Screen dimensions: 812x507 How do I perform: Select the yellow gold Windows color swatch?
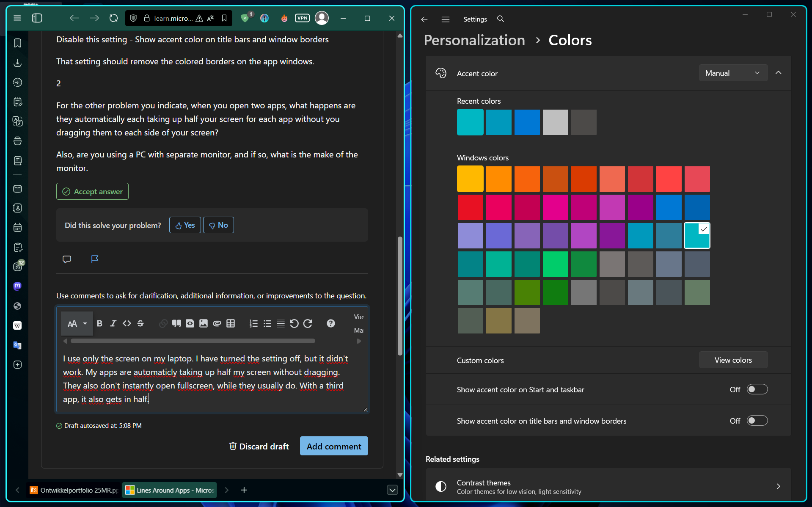point(470,179)
